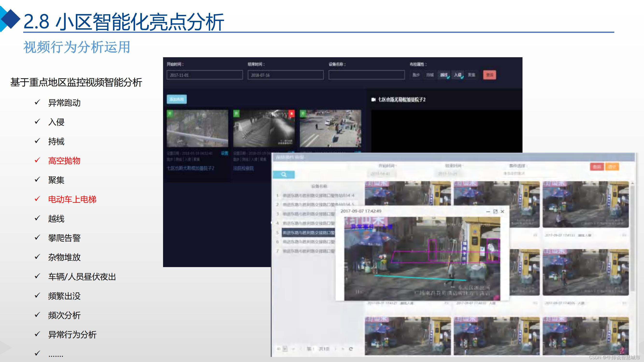Close the 2017-09-07 17:42:49 snapshot popup
The height and width of the screenshot is (362, 644).
pyautogui.click(x=502, y=212)
